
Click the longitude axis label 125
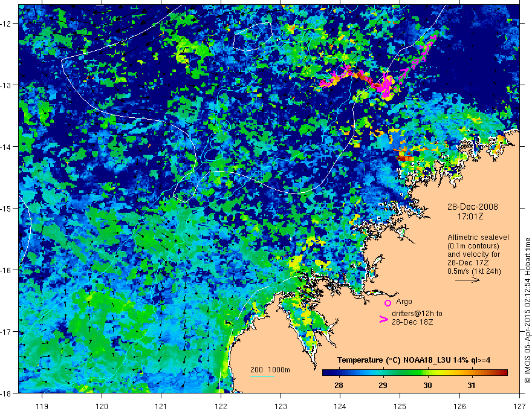coord(400,406)
